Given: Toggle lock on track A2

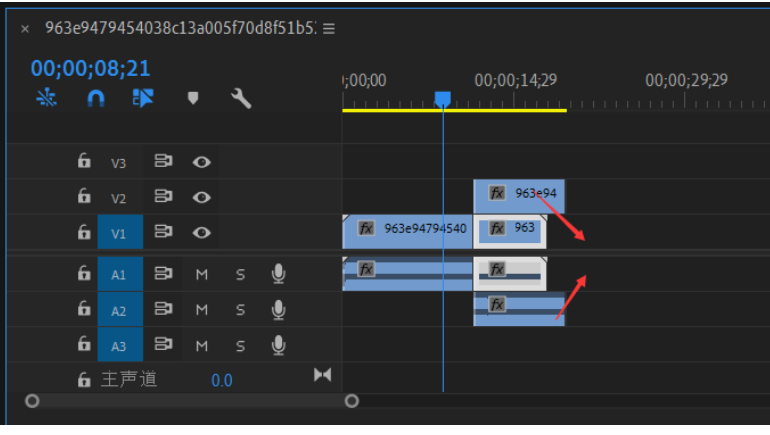Looking at the screenshot, I should [x=84, y=309].
